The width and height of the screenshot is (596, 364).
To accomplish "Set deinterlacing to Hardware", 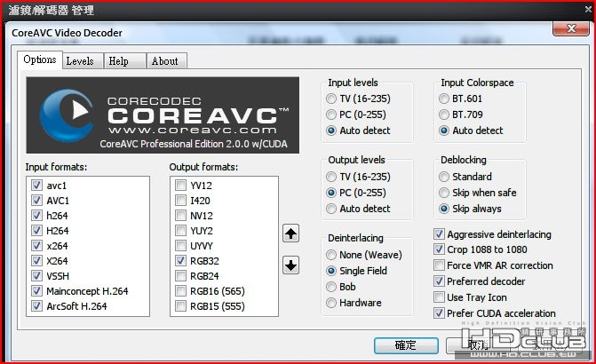I will pyautogui.click(x=331, y=303).
